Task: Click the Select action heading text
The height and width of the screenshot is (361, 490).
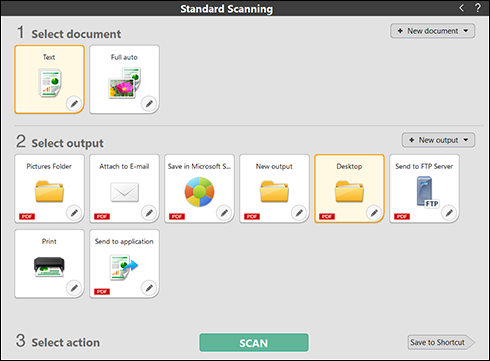Action: (66, 342)
